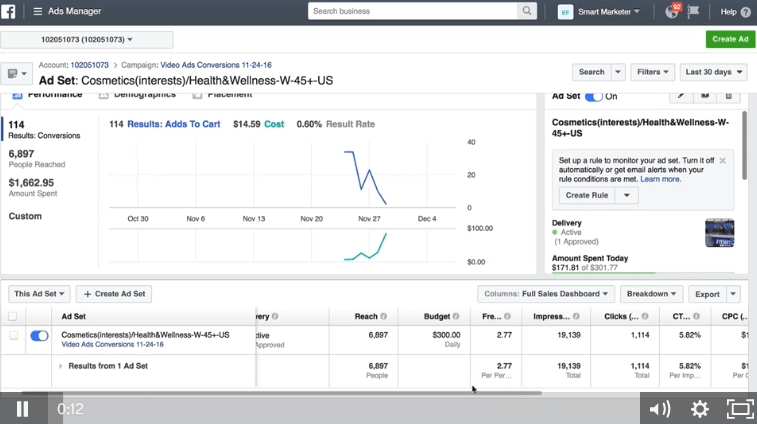
Task: Click the search magnifier icon
Action: coord(527,11)
